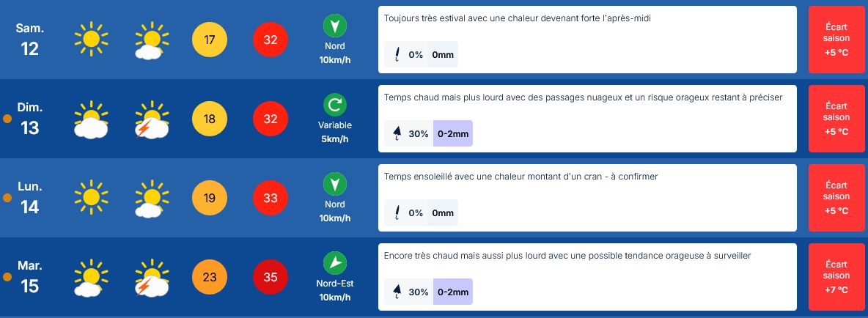Screen dimensions: 868x318
Task: Click red 35 maximum temperature circle
Action: click(x=270, y=278)
